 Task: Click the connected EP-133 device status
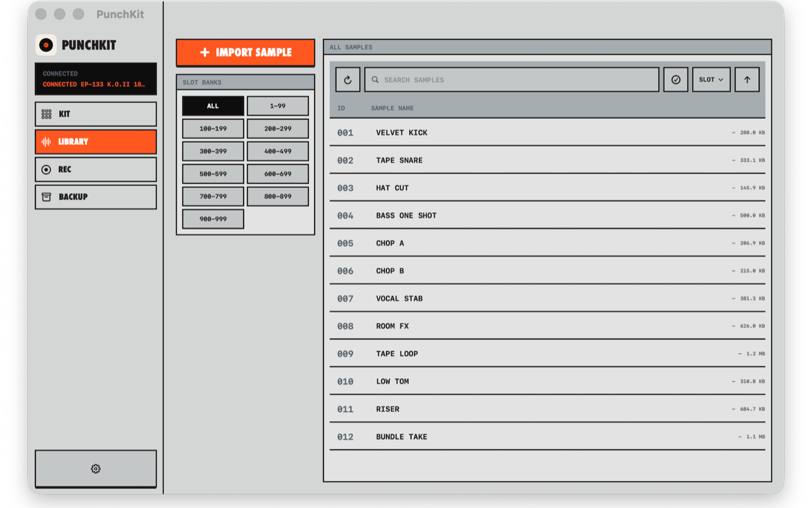tap(96, 79)
